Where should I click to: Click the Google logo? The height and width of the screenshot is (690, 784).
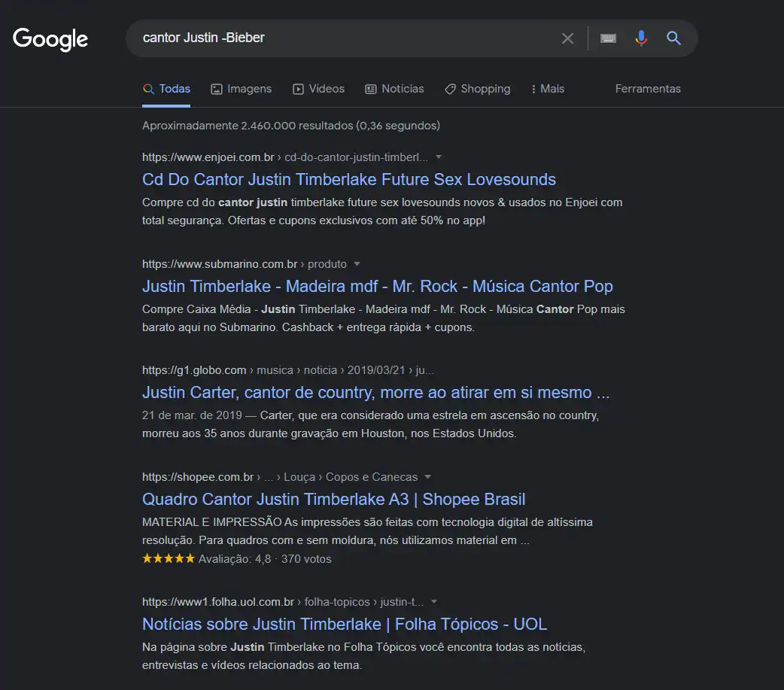50,39
